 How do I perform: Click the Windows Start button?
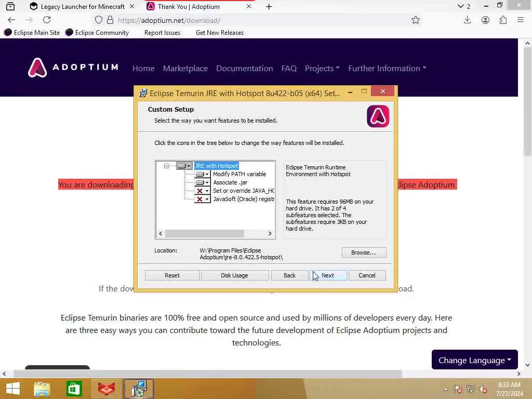[x=13, y=389]
